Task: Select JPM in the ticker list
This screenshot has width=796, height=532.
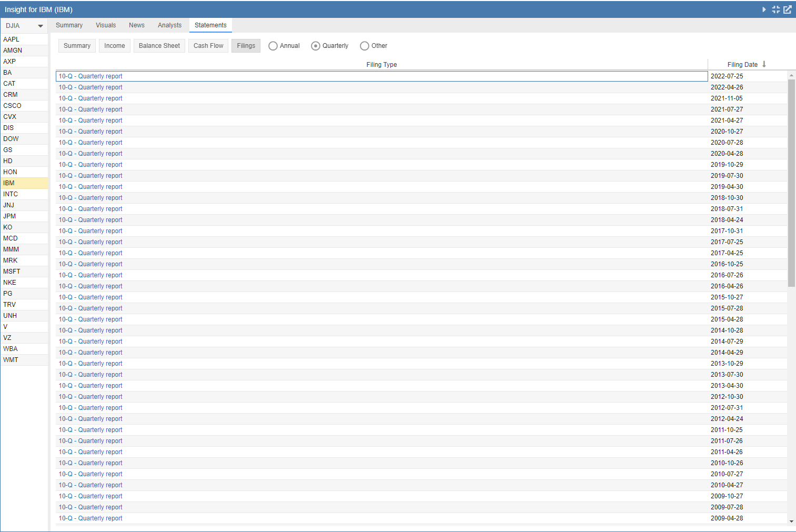Action: pyautogui.click(x=24, y=216)
